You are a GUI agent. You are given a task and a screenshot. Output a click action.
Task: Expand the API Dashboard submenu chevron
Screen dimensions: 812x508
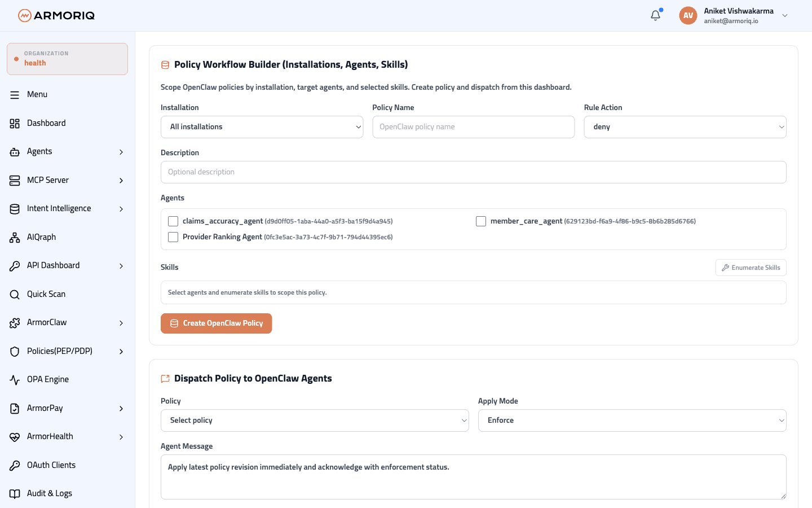[121, 266]
